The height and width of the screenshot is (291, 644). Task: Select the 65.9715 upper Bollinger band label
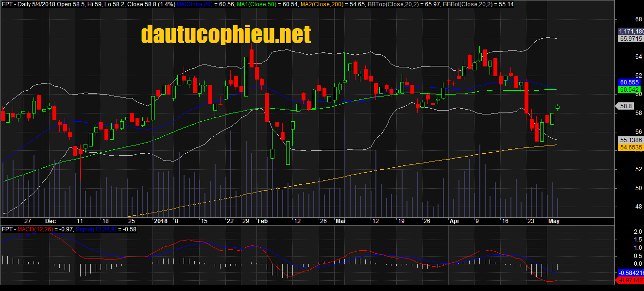pos(630,39)
